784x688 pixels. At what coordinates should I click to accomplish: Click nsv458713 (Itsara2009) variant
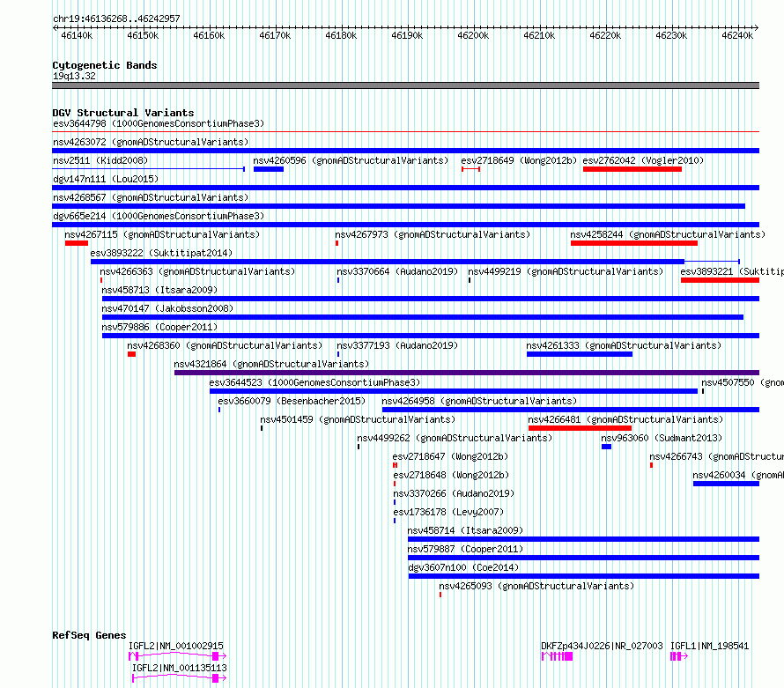[159, 290]
